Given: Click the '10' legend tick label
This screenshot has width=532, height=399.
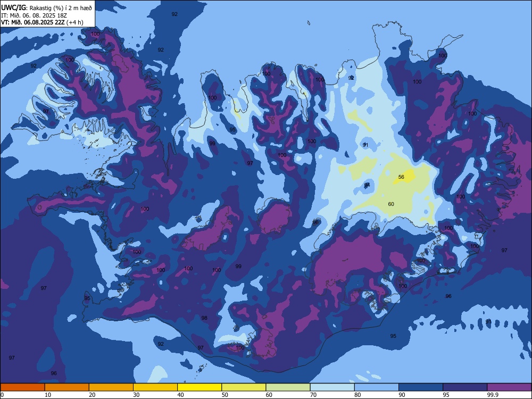Looking at the screenshot, I should [48, 395].
